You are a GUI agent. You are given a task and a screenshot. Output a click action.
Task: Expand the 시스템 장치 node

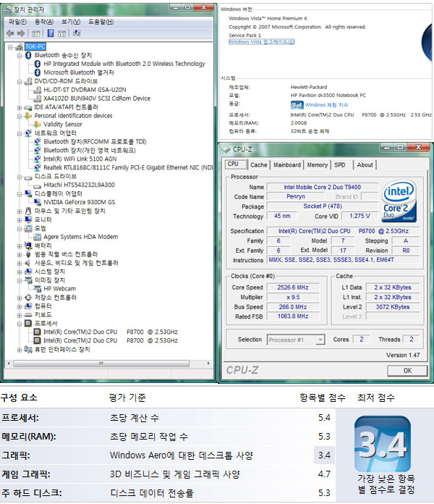click(20, 272)
